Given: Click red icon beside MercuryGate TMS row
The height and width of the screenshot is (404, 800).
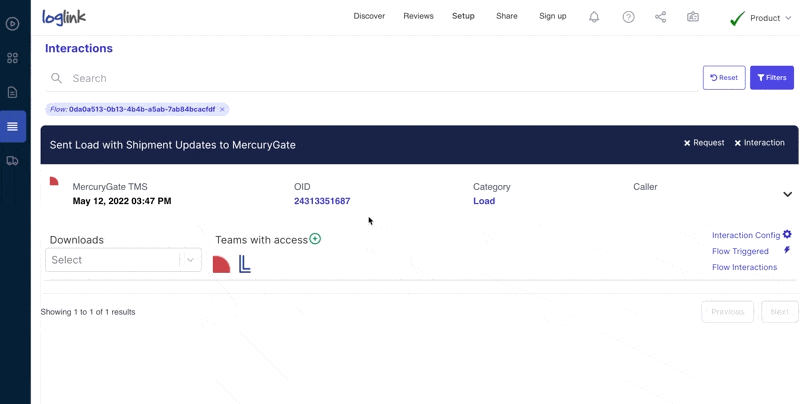Looking at the screenshot, I should click(x=54, y=181).
